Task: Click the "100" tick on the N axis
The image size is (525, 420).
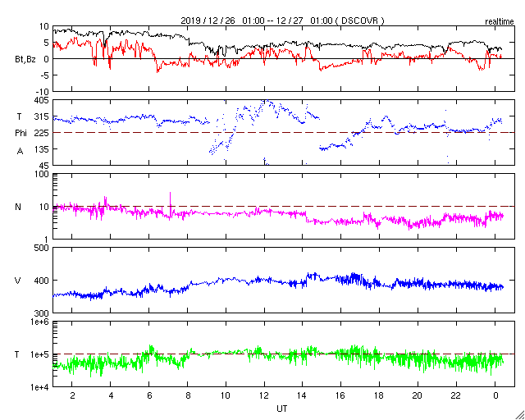Action: [42, 174]
